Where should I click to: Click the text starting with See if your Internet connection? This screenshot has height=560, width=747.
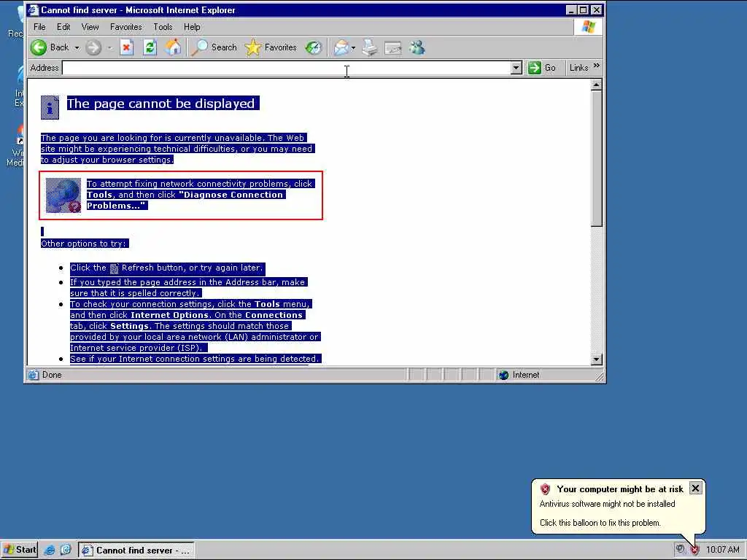[194, 359]
